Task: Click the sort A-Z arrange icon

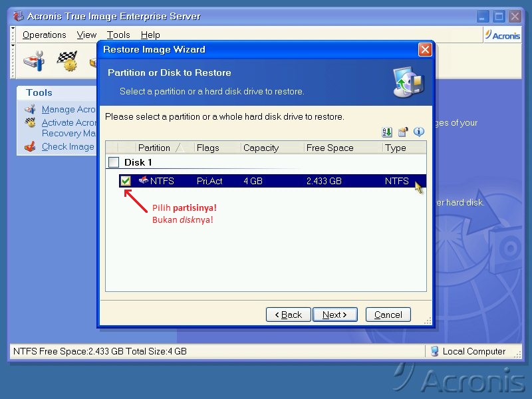Action: [387, 132]
